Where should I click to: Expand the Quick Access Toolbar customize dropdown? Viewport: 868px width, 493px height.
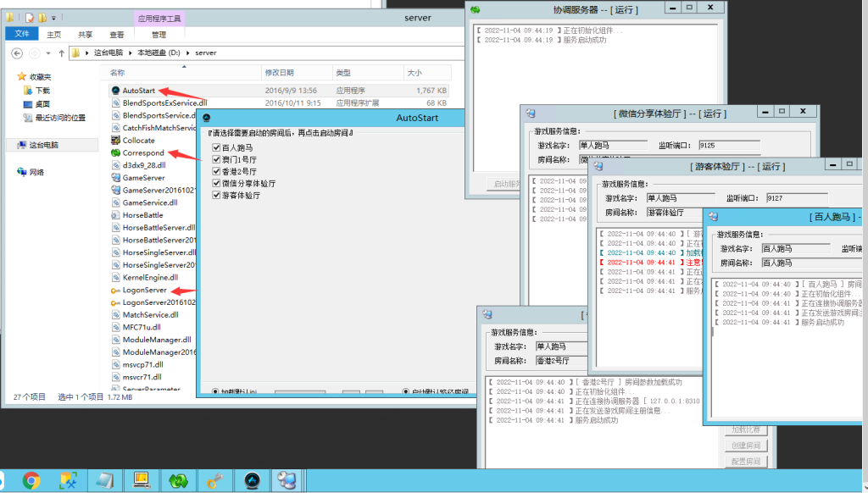tap(55, 17)
